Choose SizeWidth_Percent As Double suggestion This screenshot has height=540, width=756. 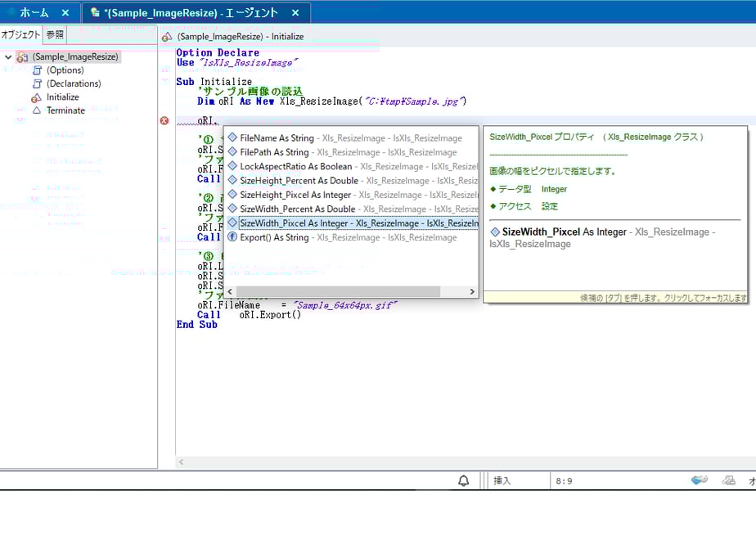(x=351, y=209)
